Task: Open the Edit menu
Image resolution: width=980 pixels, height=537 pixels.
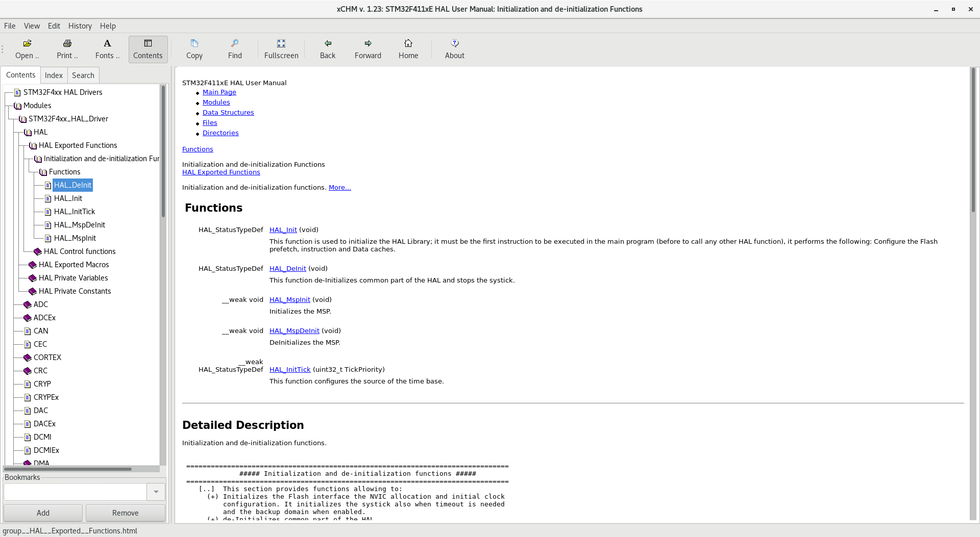Action: click(54, 26)
